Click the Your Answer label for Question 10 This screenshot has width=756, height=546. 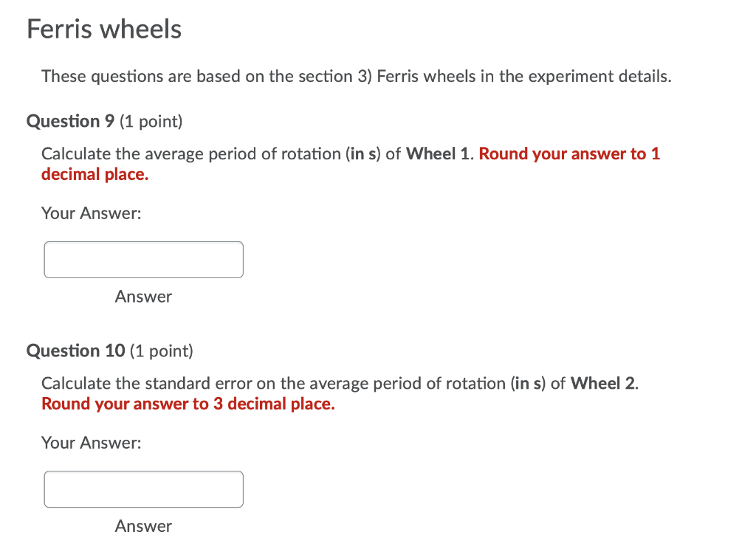91,443
